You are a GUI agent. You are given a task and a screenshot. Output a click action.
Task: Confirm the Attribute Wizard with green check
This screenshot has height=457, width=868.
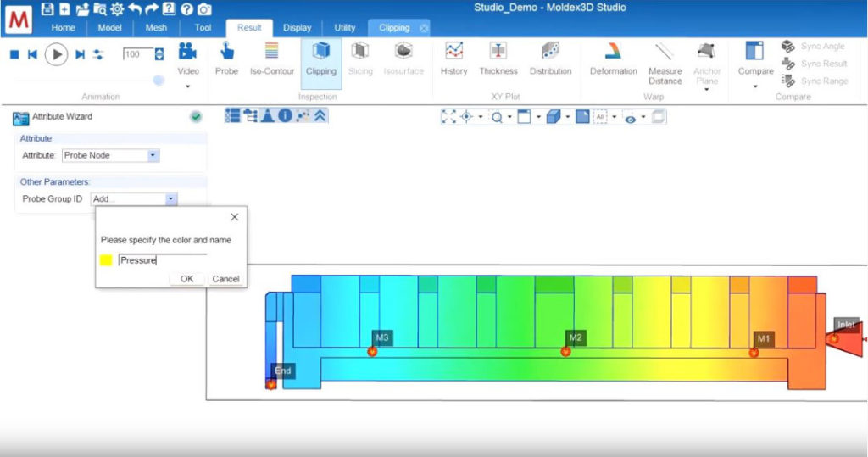tap(196, 117)
